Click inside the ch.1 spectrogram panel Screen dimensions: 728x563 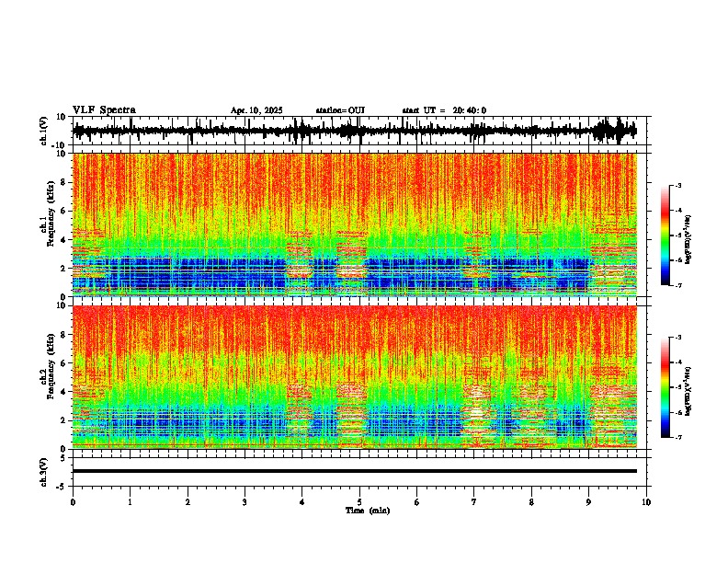354,224
